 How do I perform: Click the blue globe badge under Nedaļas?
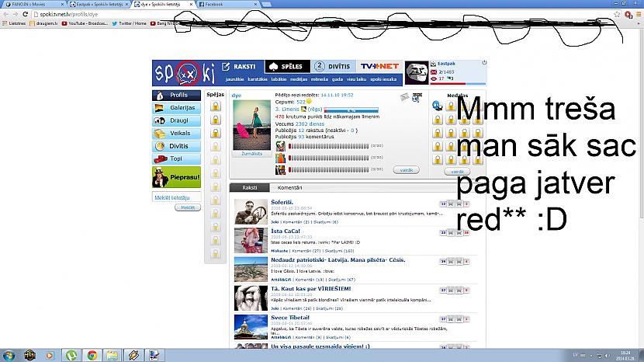(x=438, y=106)
